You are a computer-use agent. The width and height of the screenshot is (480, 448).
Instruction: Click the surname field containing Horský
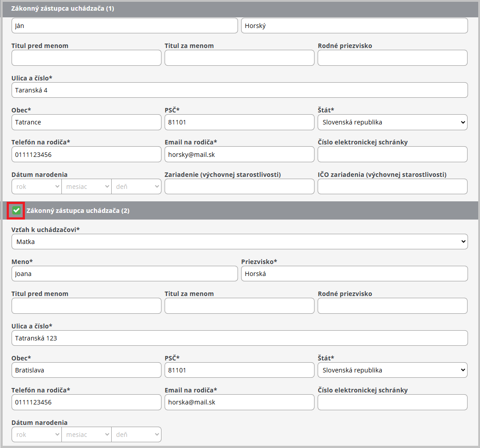click(x=355, y=26)
